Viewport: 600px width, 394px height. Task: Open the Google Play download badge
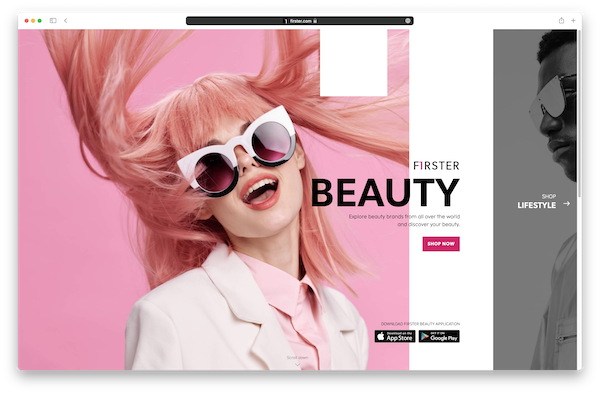tap(439, 336)
